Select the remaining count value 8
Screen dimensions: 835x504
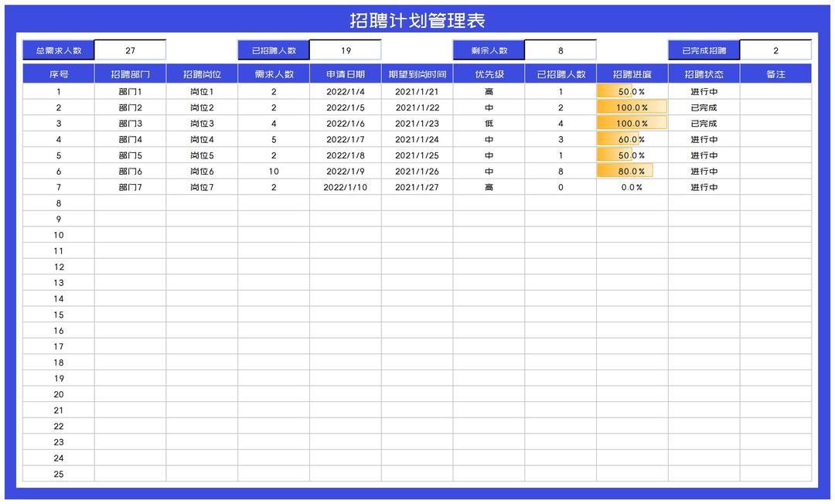[561, 50]
